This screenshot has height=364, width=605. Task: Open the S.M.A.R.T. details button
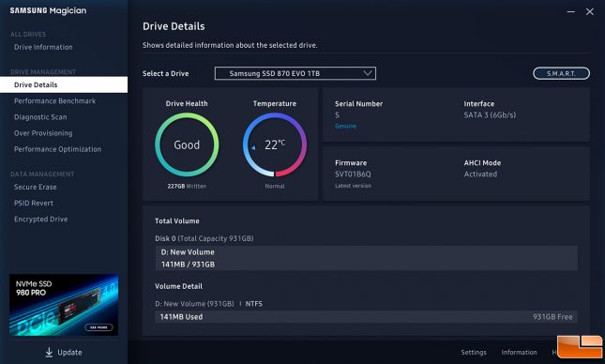coord(561,73)
